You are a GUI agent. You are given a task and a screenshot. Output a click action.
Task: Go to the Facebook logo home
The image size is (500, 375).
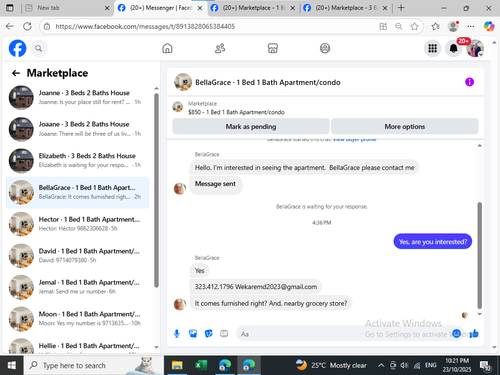point(17,48)
